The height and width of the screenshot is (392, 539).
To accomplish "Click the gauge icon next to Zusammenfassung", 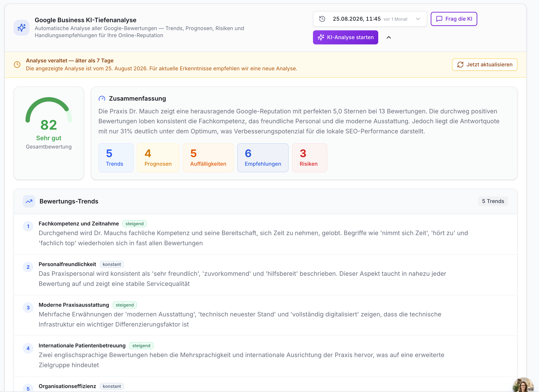I will (x=102, y=98).
